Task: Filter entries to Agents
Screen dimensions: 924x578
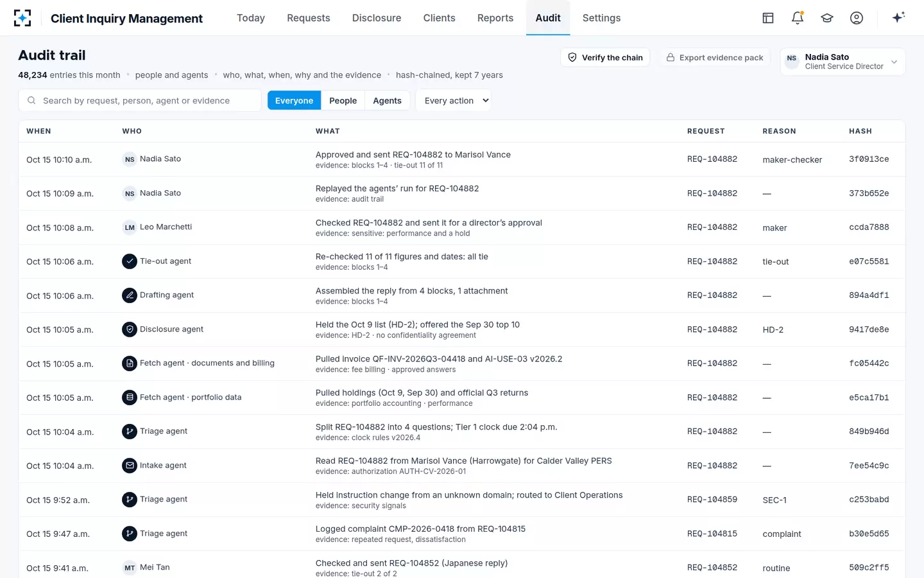Action: click(387, 101)
